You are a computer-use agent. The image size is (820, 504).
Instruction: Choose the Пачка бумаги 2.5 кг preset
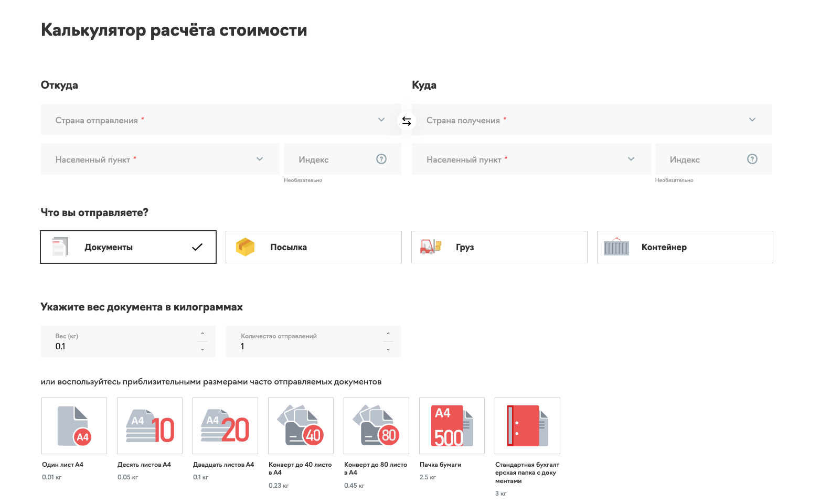tap(452, 425)
